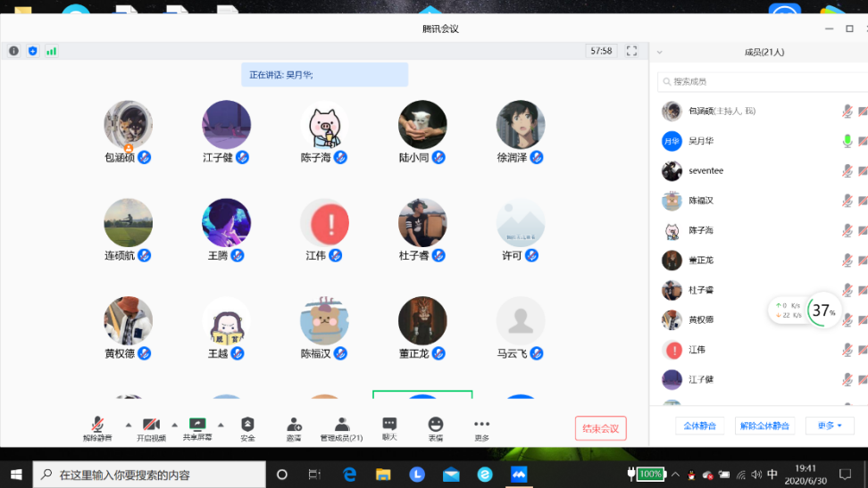Expand video options arrow beside 开启视频

click(174, 424)
